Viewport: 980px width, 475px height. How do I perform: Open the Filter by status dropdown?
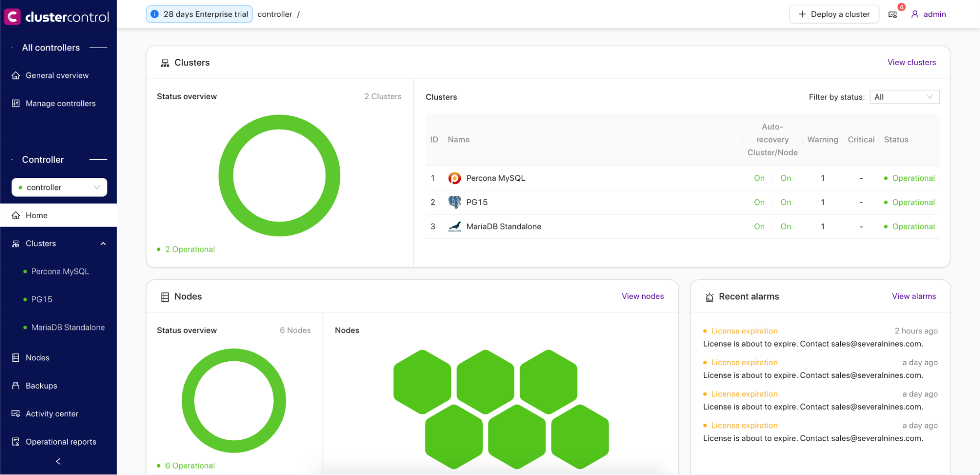(x=904, y=97)
